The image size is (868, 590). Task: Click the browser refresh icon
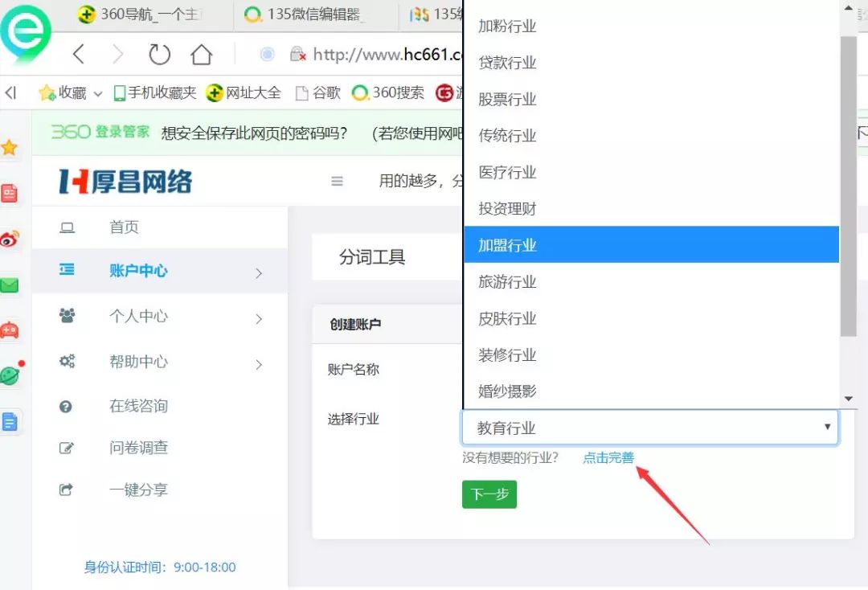[x=159, y=54]
